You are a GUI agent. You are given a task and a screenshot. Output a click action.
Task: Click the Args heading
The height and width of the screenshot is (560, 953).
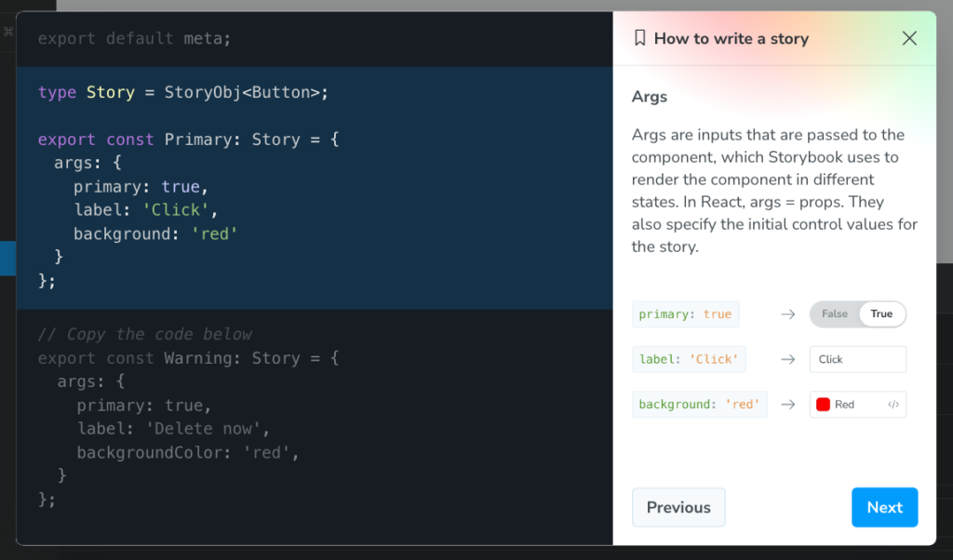pyautogui.click(x=649, y=97)
